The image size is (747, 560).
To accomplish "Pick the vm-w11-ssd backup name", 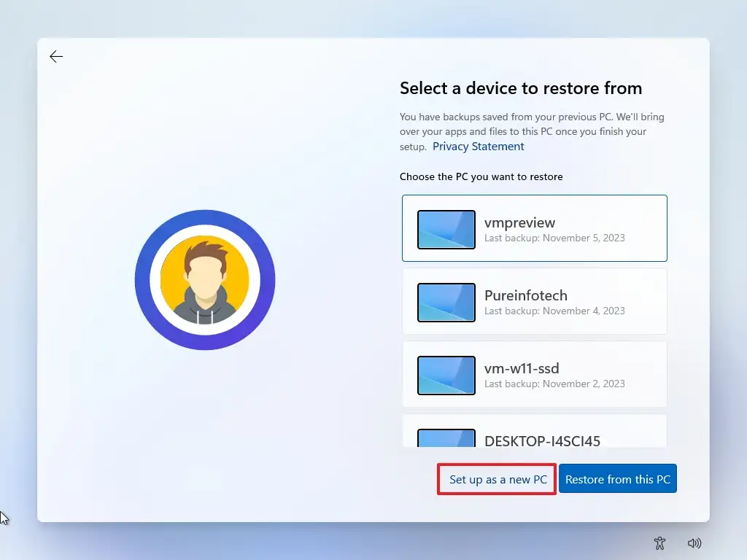I will pos(522,368).
